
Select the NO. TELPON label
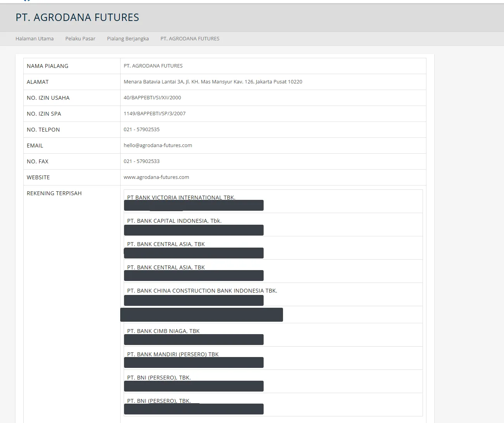pyautogui.click(x=43, y=130)
